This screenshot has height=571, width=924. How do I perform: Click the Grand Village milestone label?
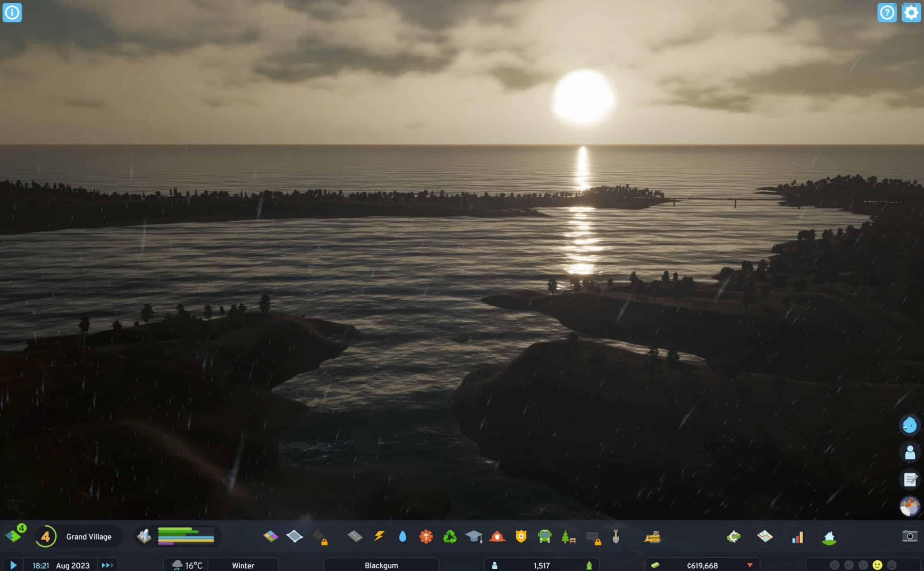tap(89, 536)
